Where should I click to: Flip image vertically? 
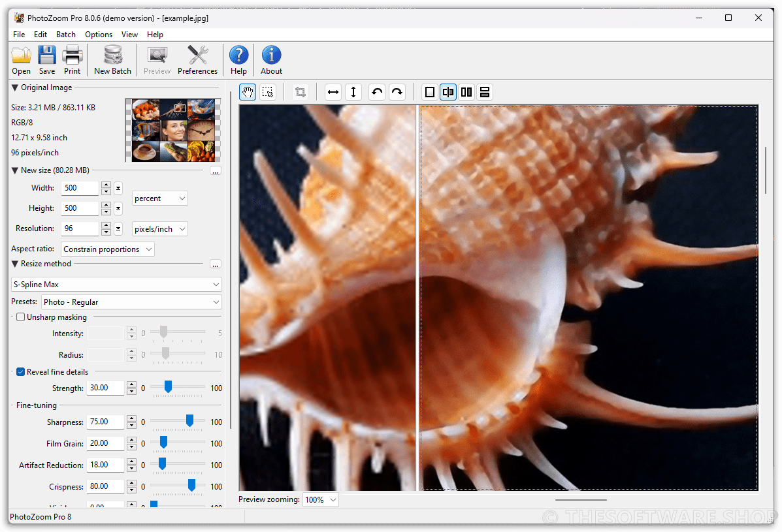pyautogui.click(x=353, y=92)
